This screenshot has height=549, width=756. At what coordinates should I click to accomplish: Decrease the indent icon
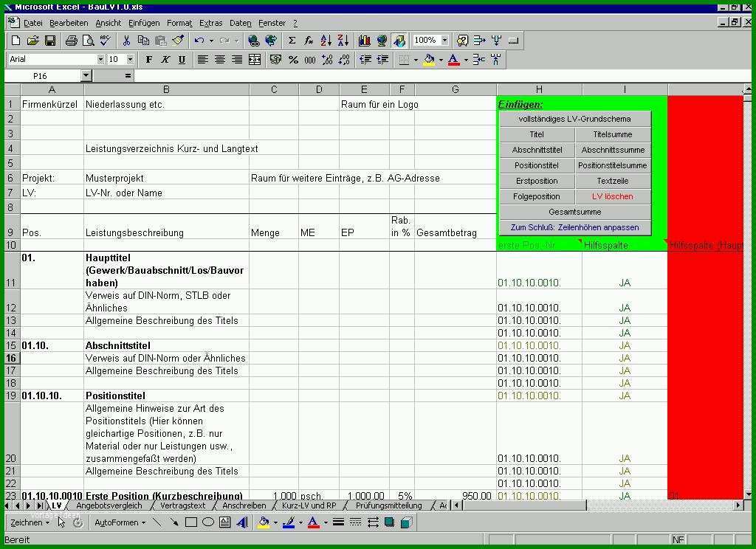point(365,60)
